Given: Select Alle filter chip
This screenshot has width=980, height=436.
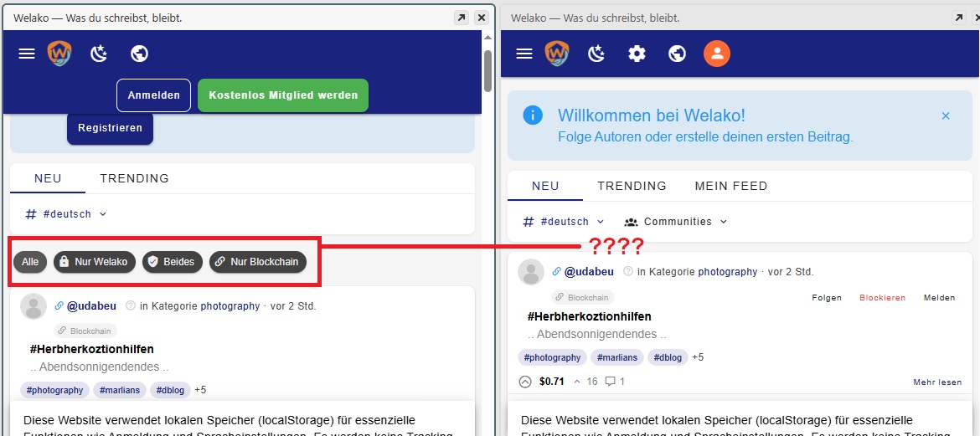Looking at the screenshot, I should [30, 262].
